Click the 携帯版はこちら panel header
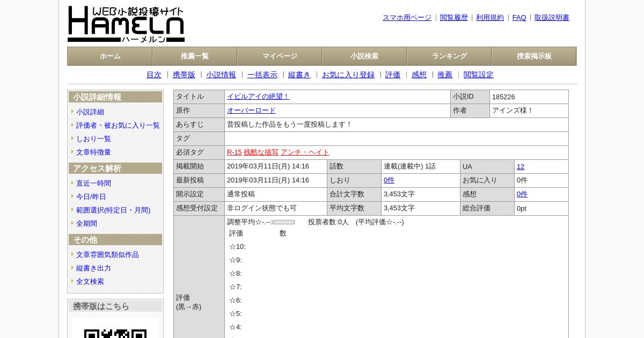This screenshot has width=644, height=338. [x=115, y=306]
